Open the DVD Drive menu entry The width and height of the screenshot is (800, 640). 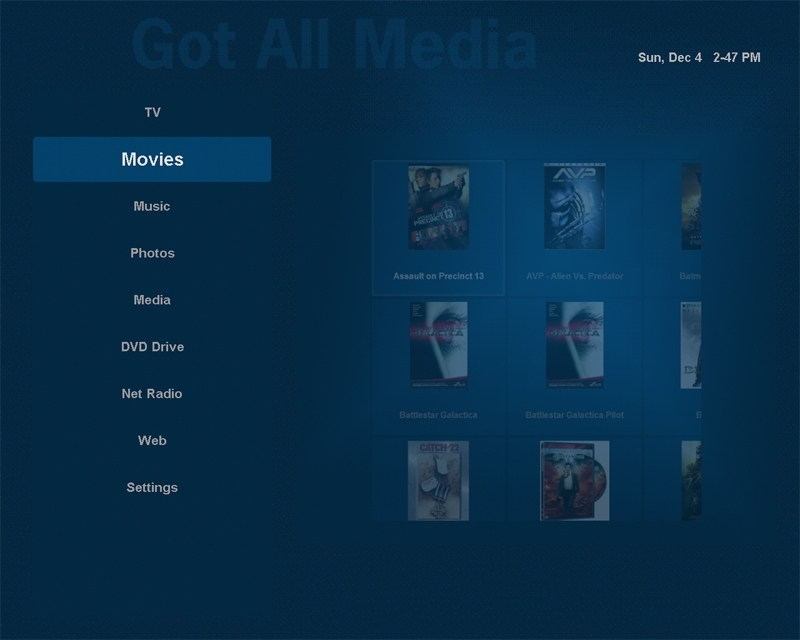click(x=152, y=347)
